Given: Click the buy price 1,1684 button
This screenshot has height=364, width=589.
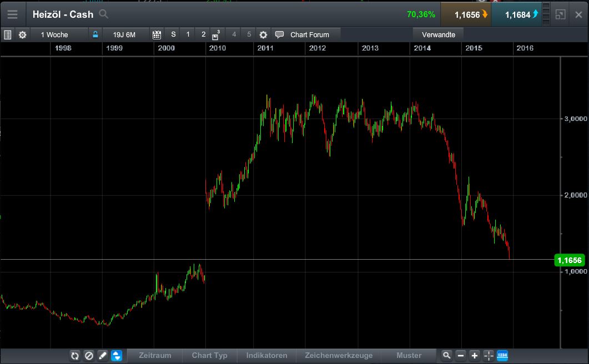Looking at the screenshot, I should click(x=516, y=14).
